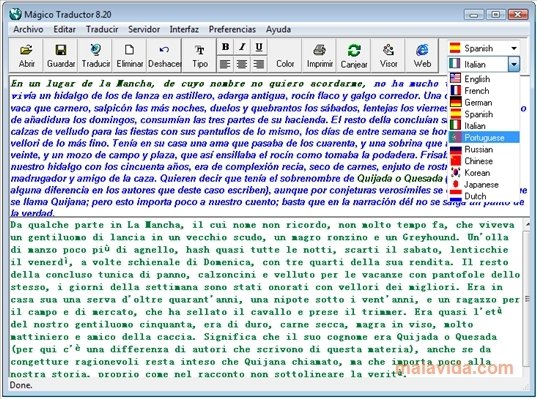Align text left

(225, 64)
